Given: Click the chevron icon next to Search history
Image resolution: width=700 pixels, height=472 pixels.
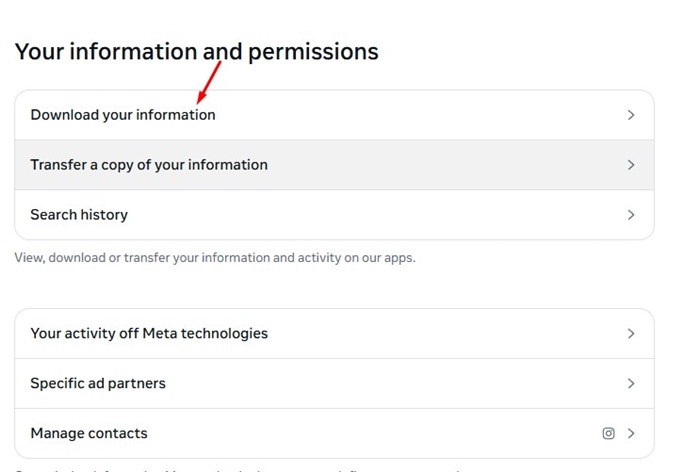Looking at the screenshot, I should tap(631, 215).
